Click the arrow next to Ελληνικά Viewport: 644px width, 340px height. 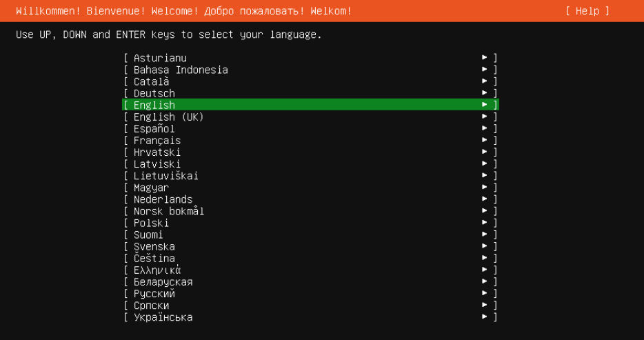(485, 270)
